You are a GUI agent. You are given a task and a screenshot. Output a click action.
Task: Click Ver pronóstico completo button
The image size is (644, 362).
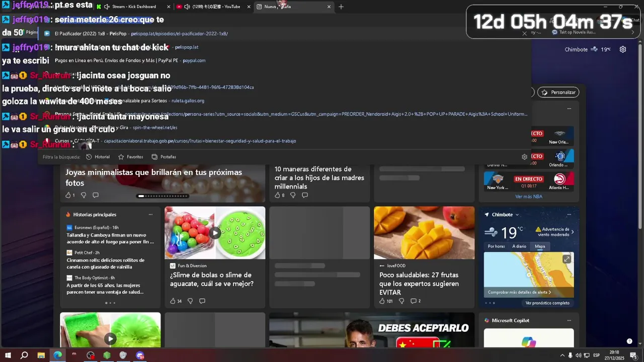click(x=547, y=303)
